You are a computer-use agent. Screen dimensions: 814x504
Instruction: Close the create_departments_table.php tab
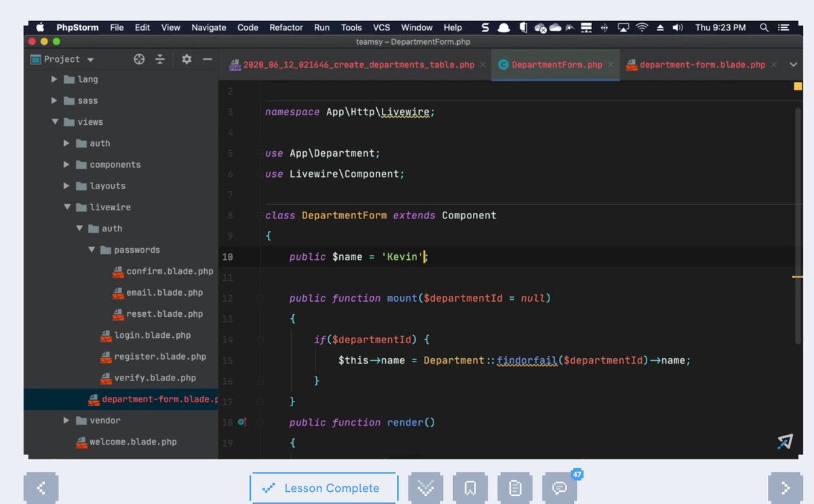[x=482, y=65]
